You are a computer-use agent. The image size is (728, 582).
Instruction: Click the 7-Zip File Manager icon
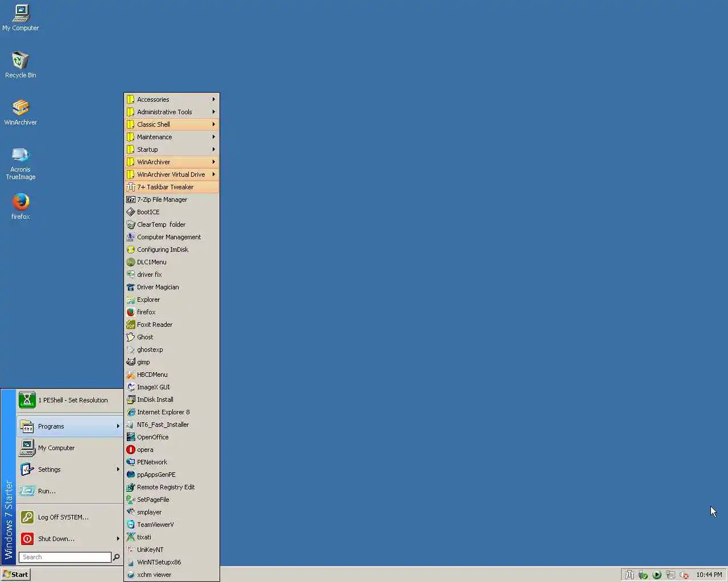pyautogui.click(x=131, y=199)
